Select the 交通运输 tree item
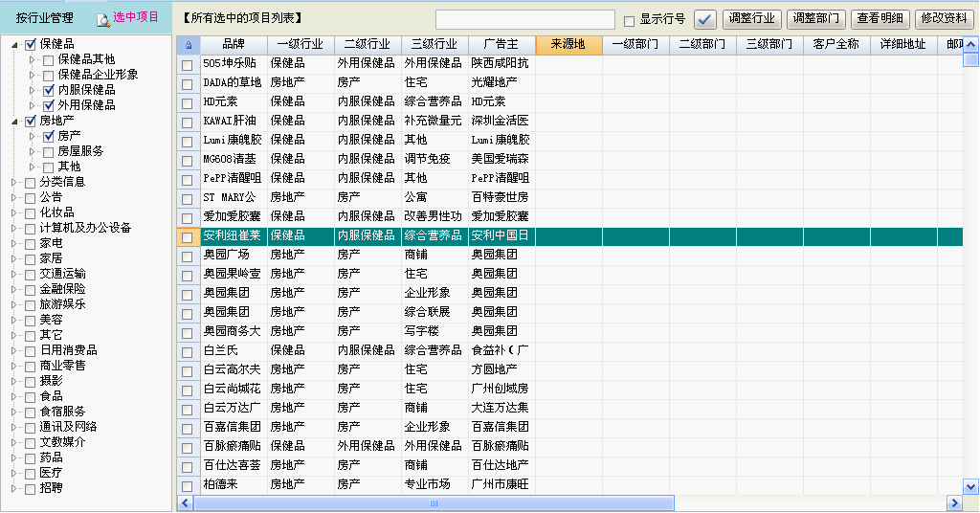The width and height of the screenshot is (980, 513). tap(62, 275)
